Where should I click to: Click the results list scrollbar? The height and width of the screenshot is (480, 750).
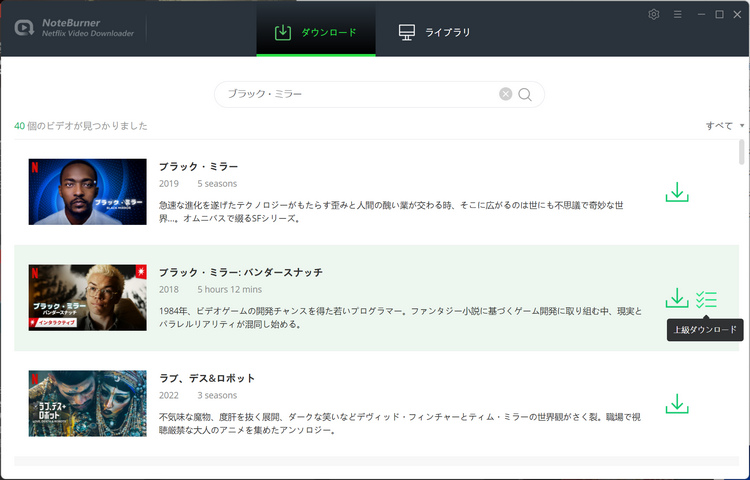point(741,153)
